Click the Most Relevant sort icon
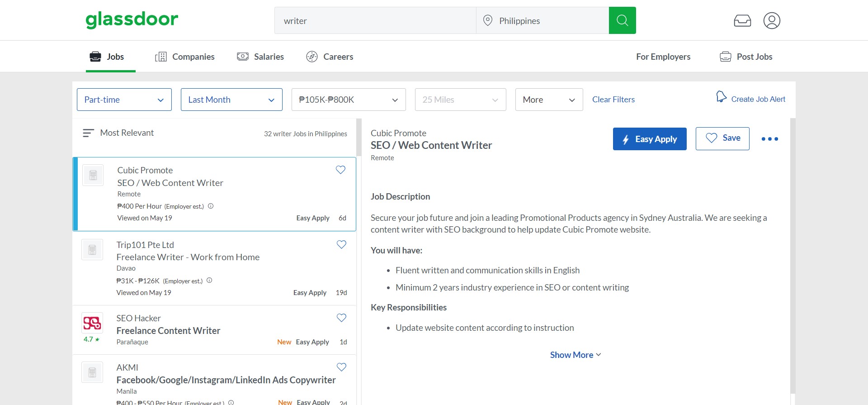This screenshot has width=868, height=405. click(x=88, y=133)
